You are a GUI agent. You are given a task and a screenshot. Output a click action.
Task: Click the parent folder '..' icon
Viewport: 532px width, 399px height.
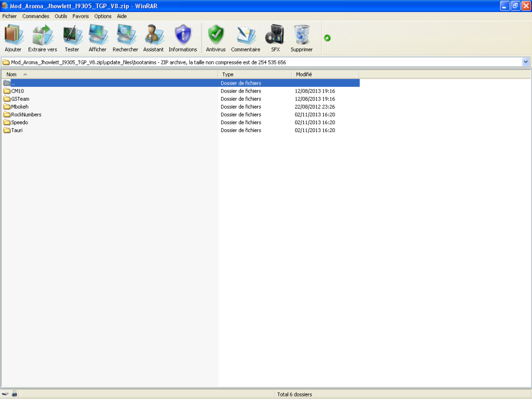coord(7,83)
